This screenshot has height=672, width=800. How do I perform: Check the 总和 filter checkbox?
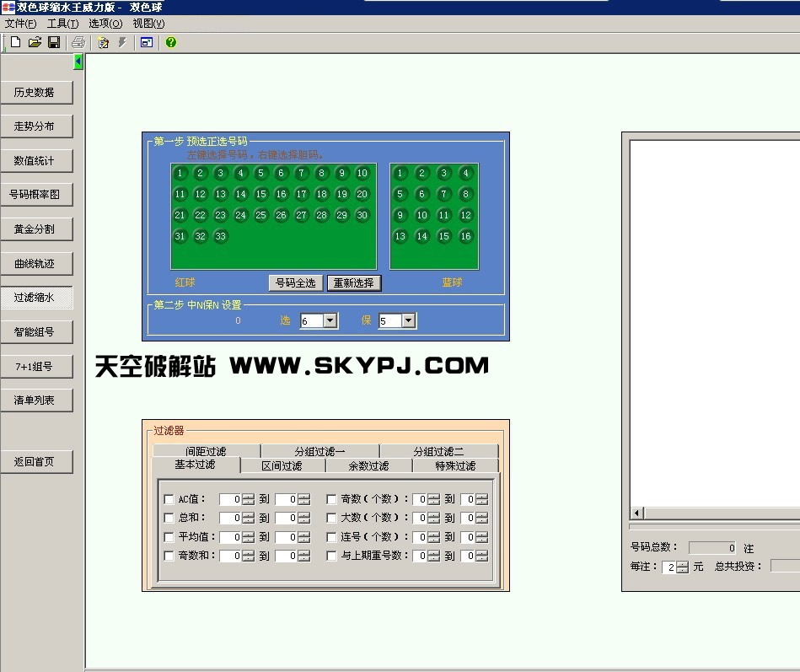coord(169,518)
